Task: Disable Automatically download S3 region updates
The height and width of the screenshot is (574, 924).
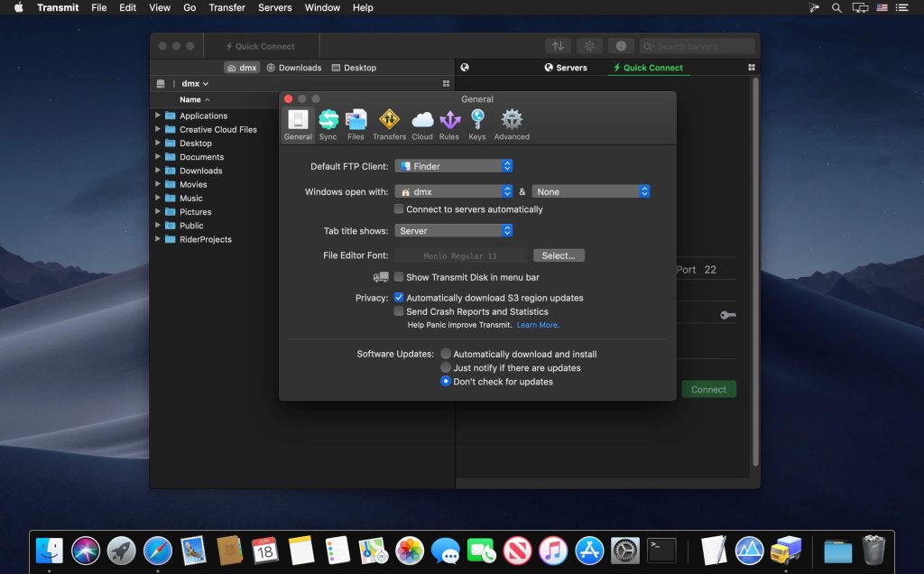Action: point(398,297)
